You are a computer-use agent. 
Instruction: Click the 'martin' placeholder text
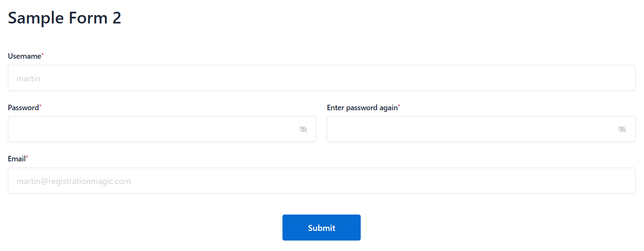(x=28, y=78)
